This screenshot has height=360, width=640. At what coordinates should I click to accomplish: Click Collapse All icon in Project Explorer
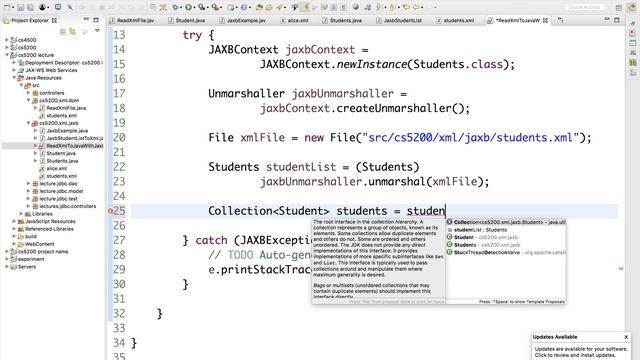[63, 31]
